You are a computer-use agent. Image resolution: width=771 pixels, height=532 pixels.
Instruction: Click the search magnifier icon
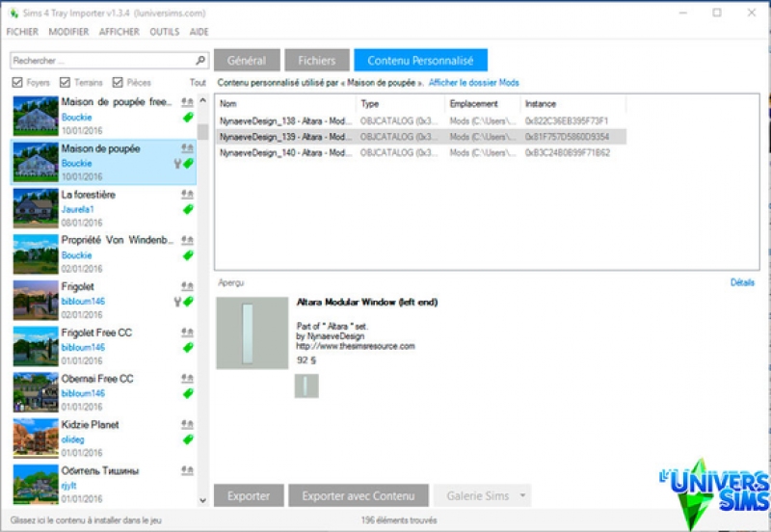[200, 61]
